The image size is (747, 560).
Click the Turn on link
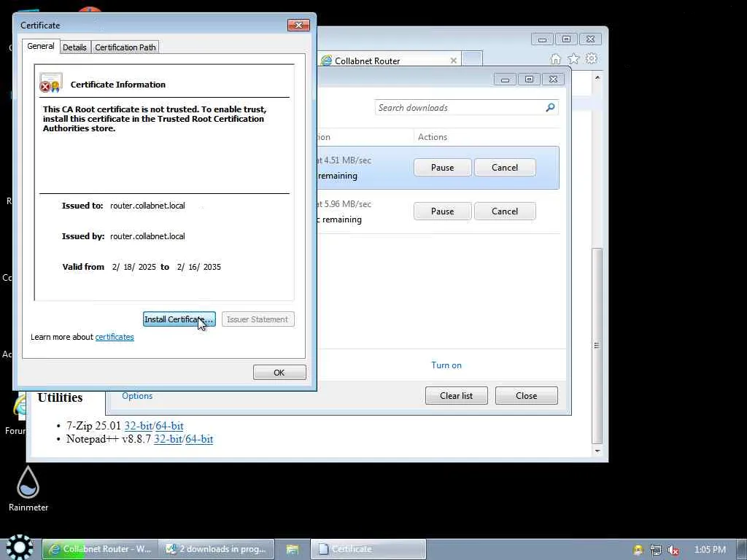(x=446, y=365)
